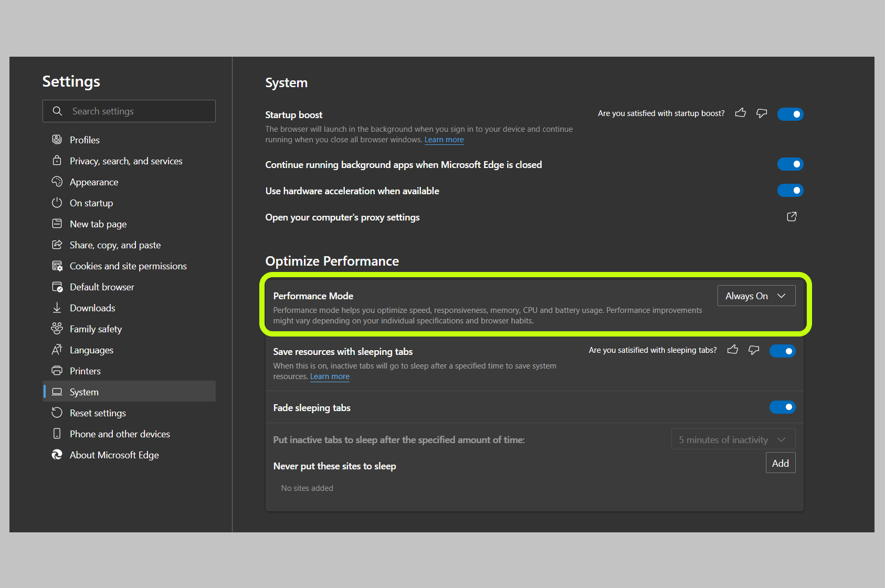
Task: Click the Startup boost label
Action: click(x=294, y=115)
